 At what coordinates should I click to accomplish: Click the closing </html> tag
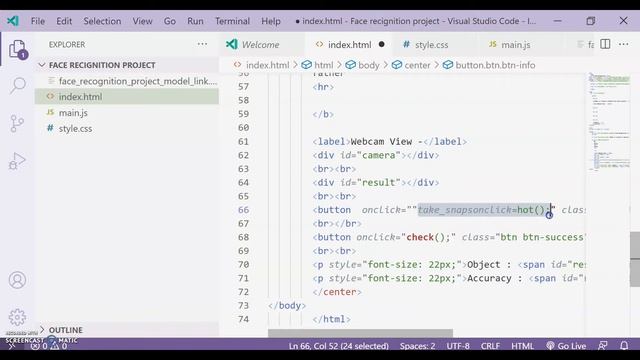331,319
